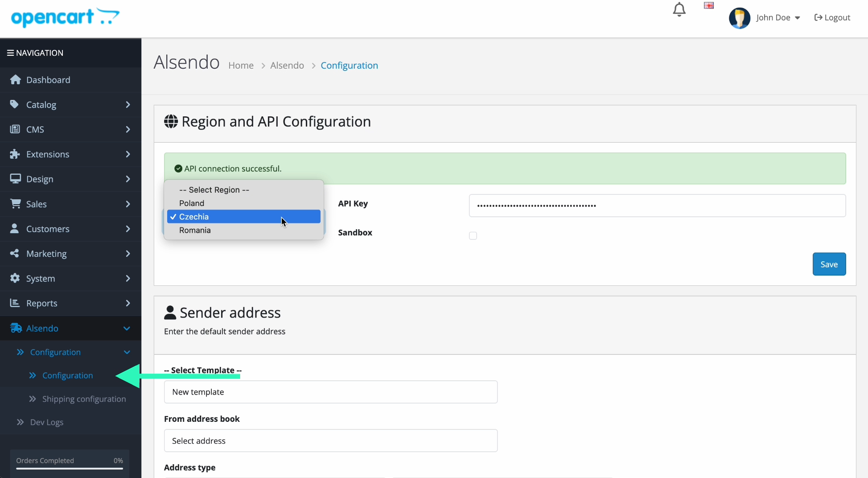The height and width of the screenshot is (478, 868).
Task: Click the System gear icon
Action: pos(15,278)
